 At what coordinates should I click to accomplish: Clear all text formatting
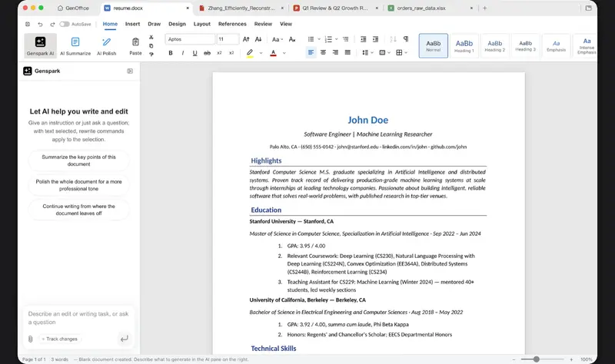pos(292,39)
